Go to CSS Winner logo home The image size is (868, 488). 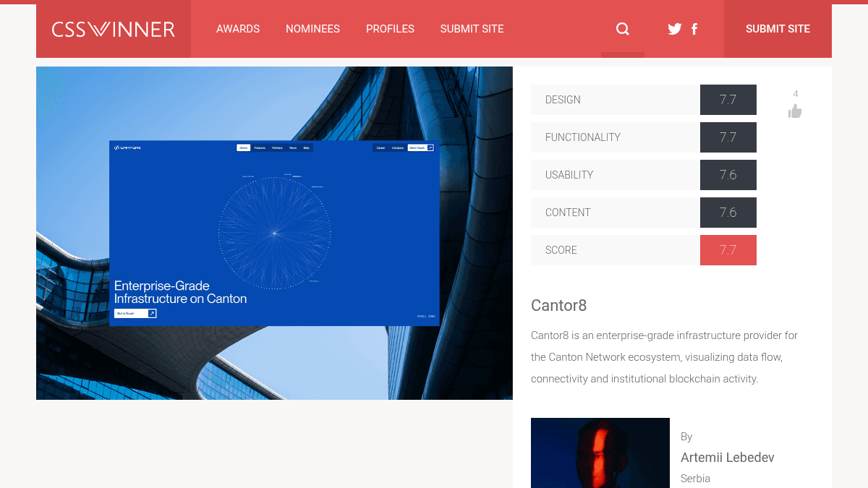[114, 29]
